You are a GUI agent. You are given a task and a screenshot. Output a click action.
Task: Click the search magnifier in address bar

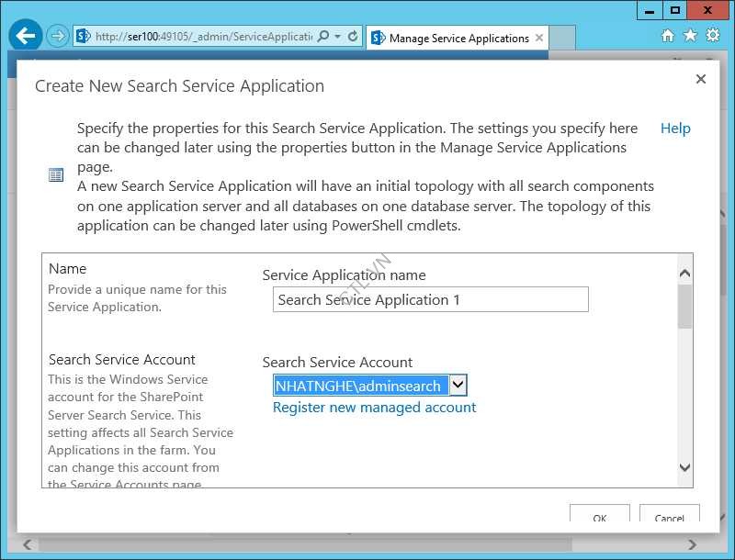323,36
